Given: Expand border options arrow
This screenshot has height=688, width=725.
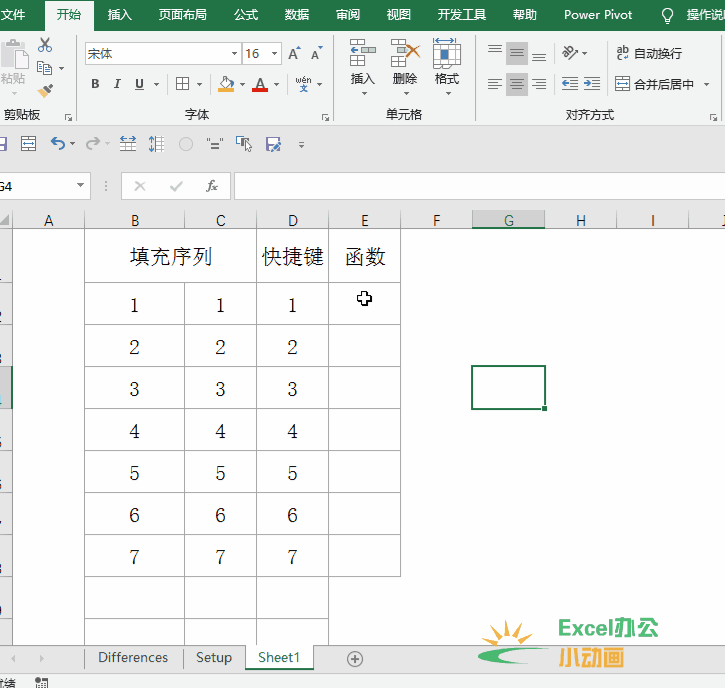Looking at the screenshot, I should coord(199,84).
